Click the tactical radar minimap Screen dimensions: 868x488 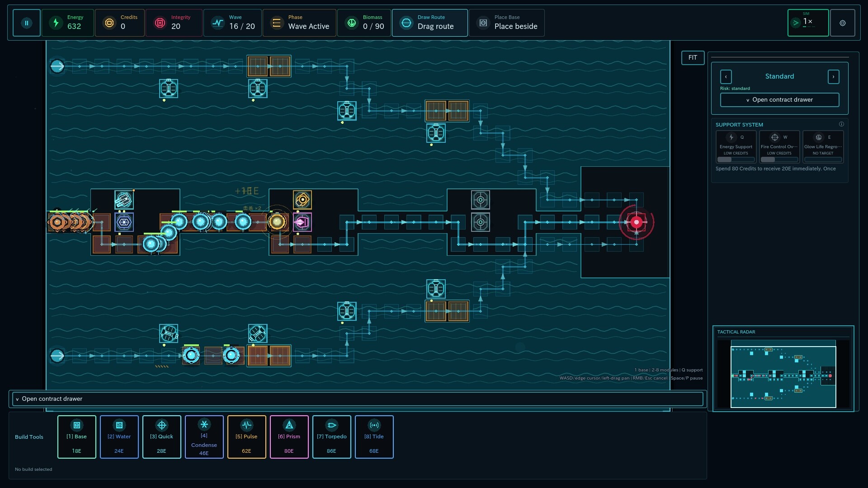pyautogui.click(x=783, y=374)
